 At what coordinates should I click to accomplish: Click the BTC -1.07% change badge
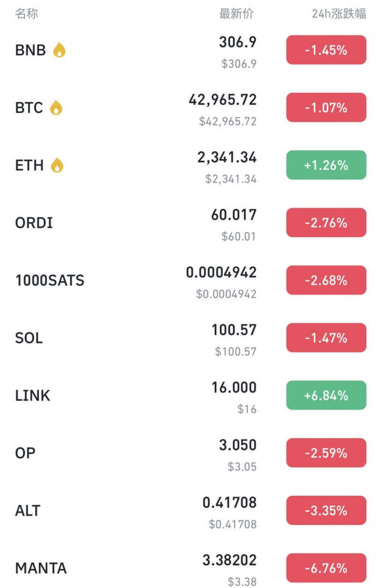326,107
